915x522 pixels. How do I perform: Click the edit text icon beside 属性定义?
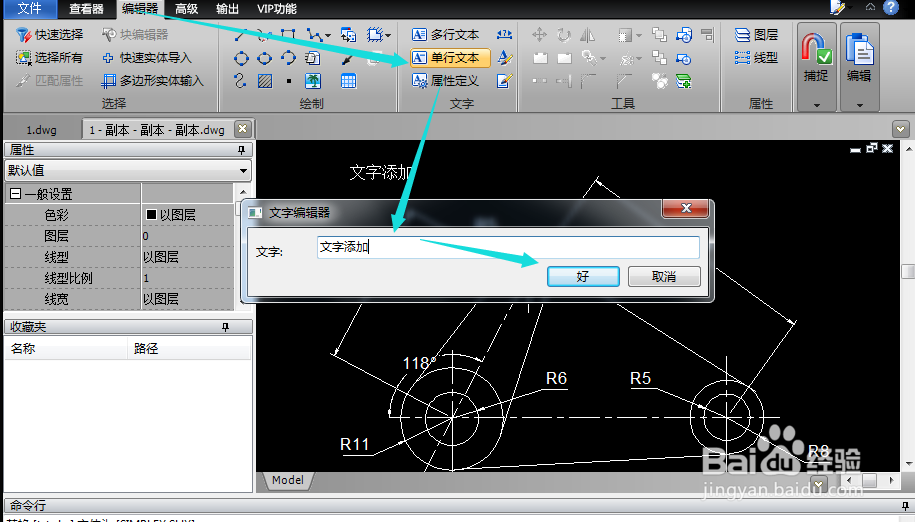coord(504,81)
